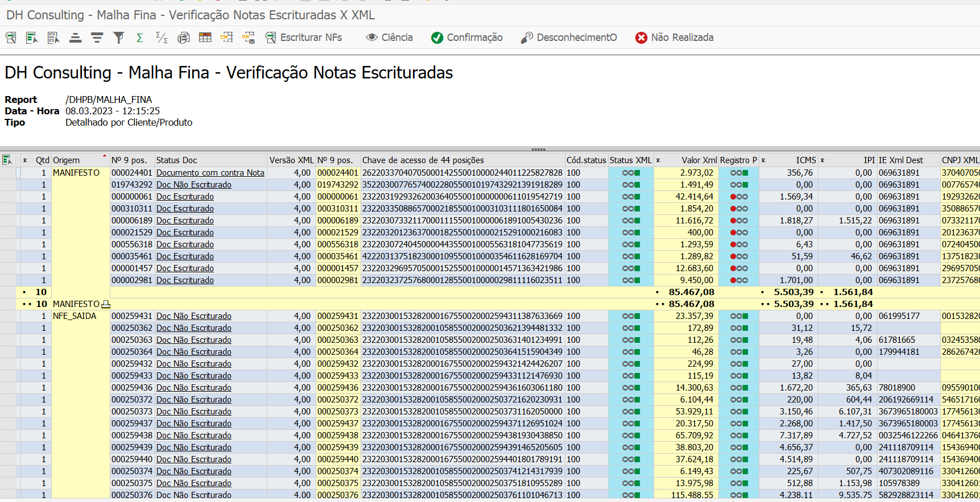Click the Status Doc column header
The image size is (980, 502).
[210, 160]
